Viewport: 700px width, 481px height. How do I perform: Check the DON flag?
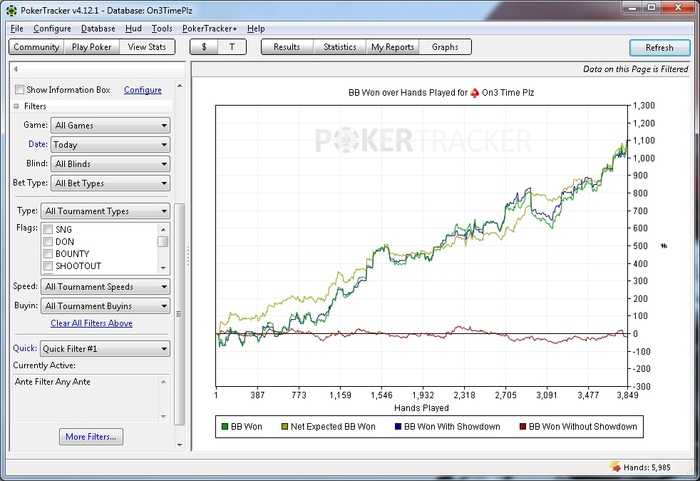48,242
